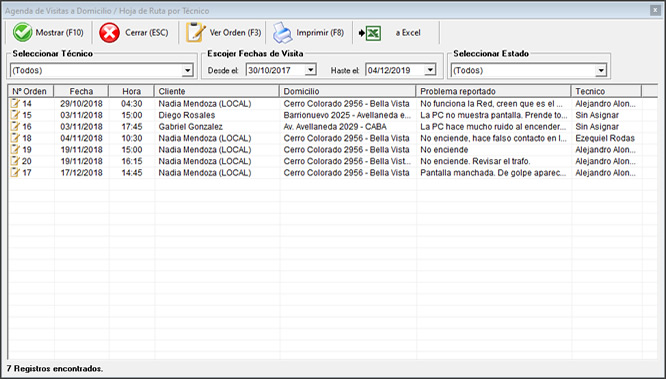Click address Av. Avellaneda 2029 - CABA

pos(335,127)
